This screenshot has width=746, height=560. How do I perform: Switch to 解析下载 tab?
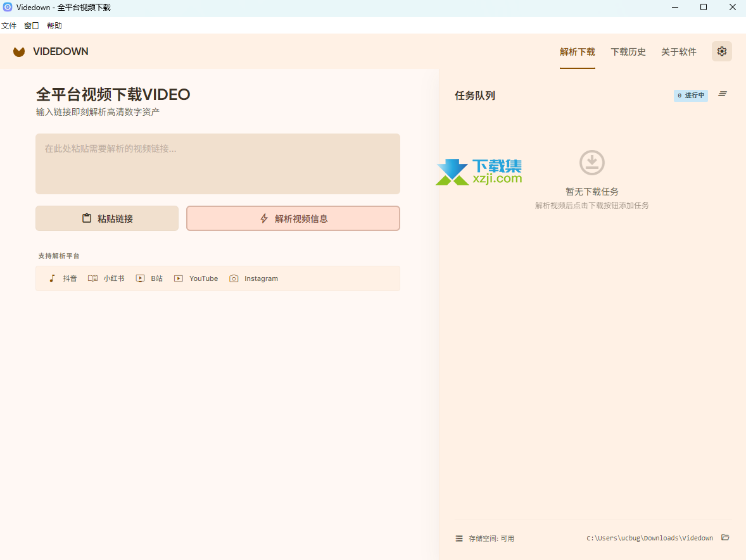coord(577,52)
